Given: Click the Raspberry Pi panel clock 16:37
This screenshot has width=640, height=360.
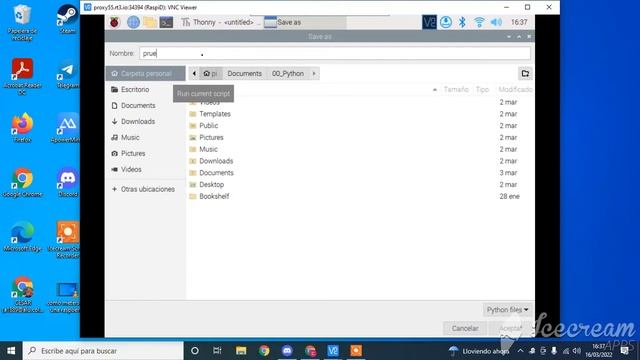Looking at the screenshot, I should (519, 22).
